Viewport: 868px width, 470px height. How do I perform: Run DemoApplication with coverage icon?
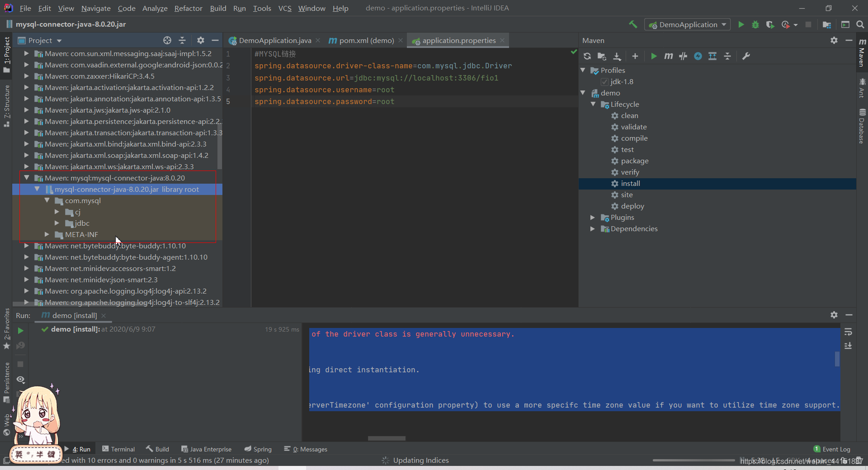point(770,24)
